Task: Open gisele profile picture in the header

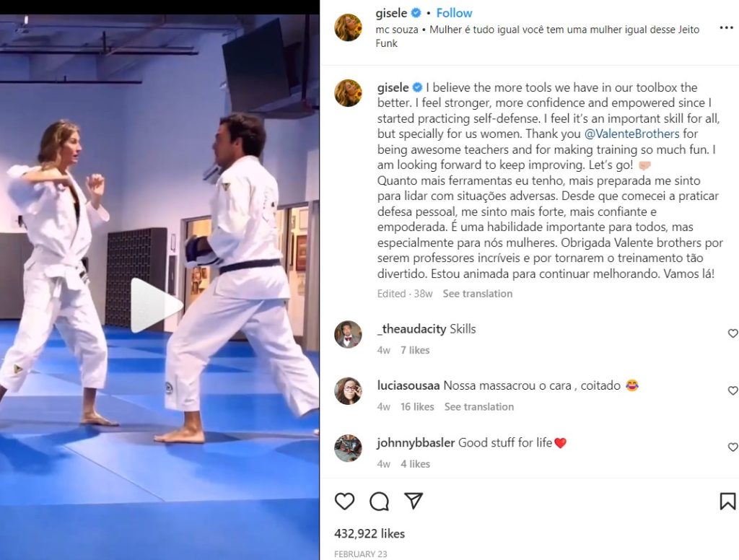Action: click(x=349, y=27)
